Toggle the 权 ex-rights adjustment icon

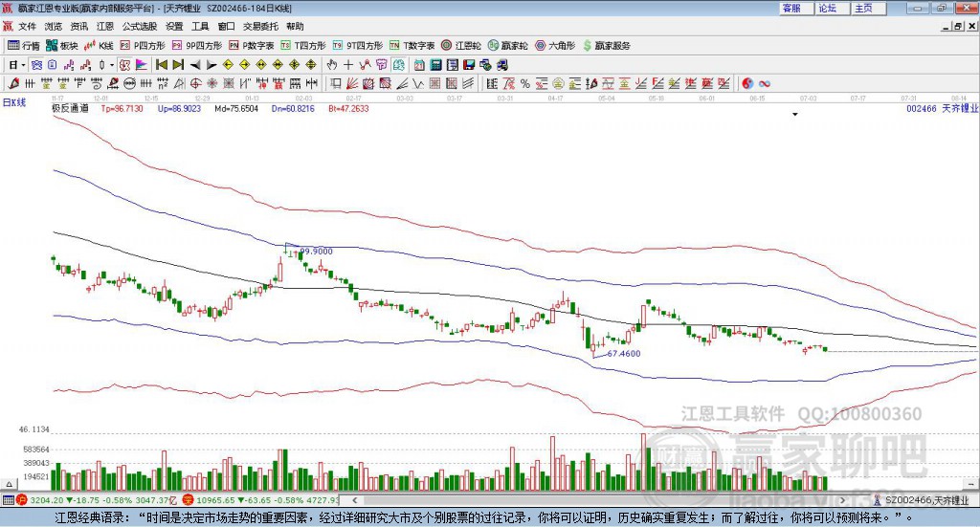[125, 65]
